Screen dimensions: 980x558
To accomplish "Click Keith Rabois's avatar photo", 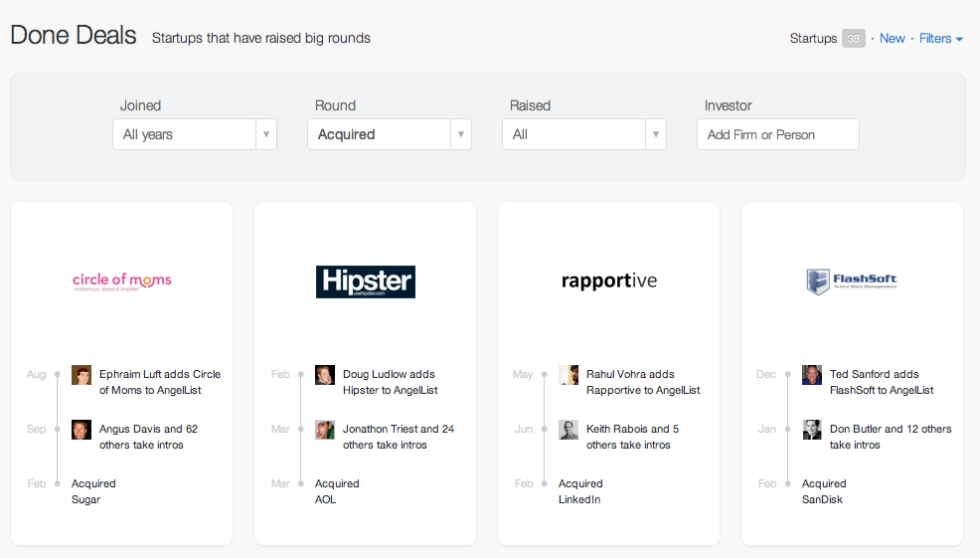I will [569, 430].
